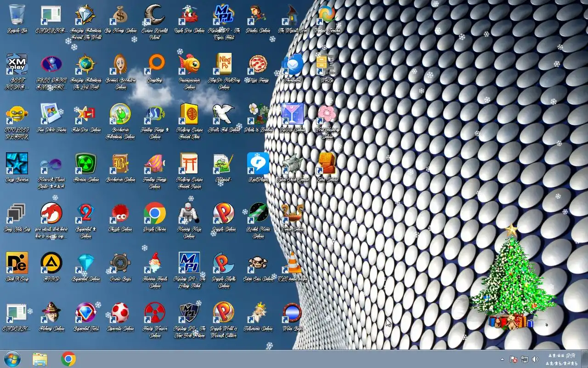This screenshot has height=368, width=588.
Task: Open Bookworm Adventures Deluxe green worm icon
Action: pos(120,114)
